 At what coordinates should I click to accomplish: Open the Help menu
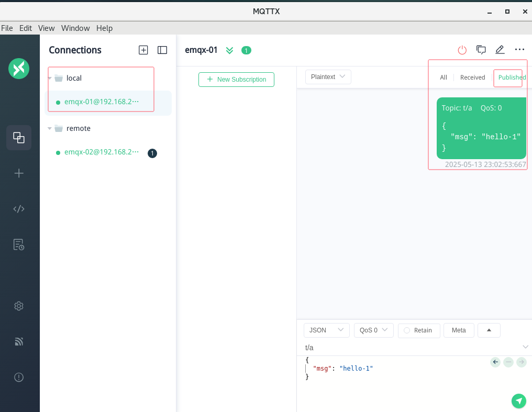[x=105, y=28]
